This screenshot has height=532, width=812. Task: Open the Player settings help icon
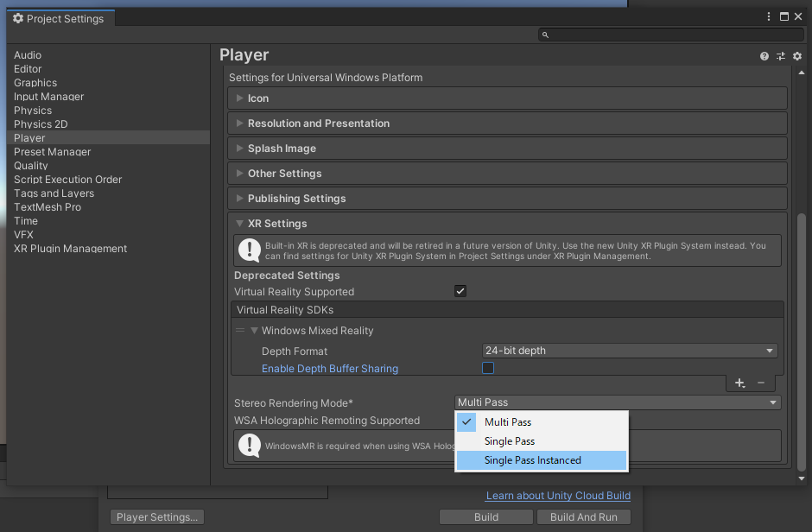pyautogui.click(x=764, y=55)
